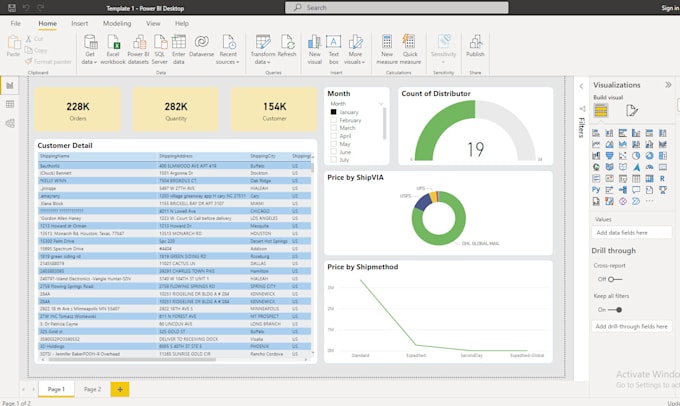
Task: Select the Pie chart visual
Action: click(636, 156)
